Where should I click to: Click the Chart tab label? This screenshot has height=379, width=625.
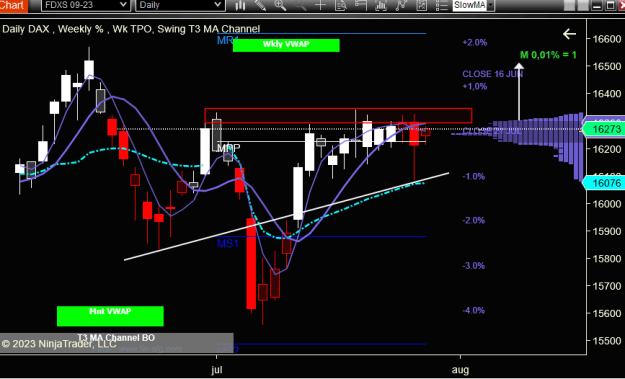pos(13,5)
